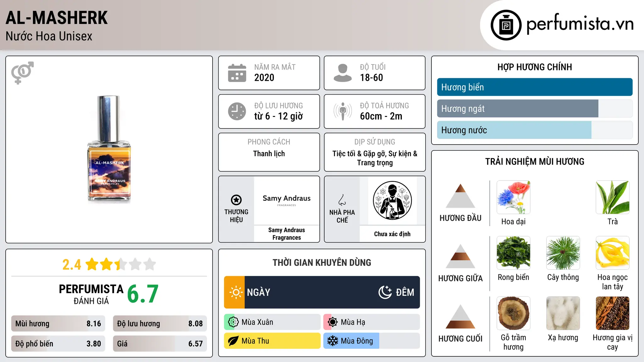
Task: Select the Hoa dại note image
Action: [514, 197]
